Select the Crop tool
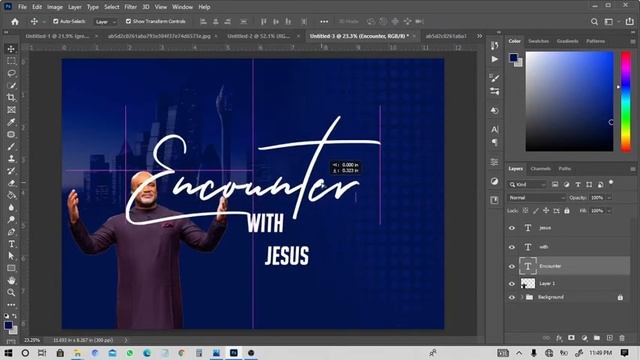Viewport: 640px width, 360px height. click(x=11, y=98)
